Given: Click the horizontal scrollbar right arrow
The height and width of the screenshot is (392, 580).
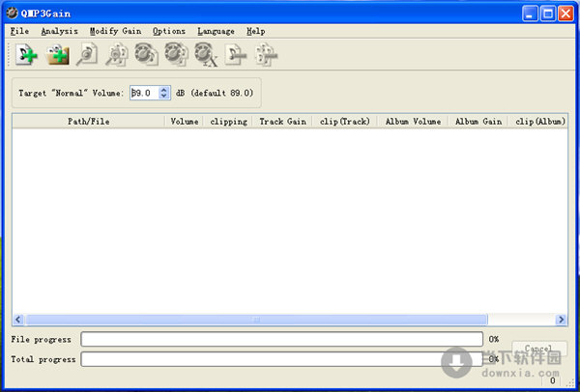Looking at the screenshot, I should (x=561, y=320).
